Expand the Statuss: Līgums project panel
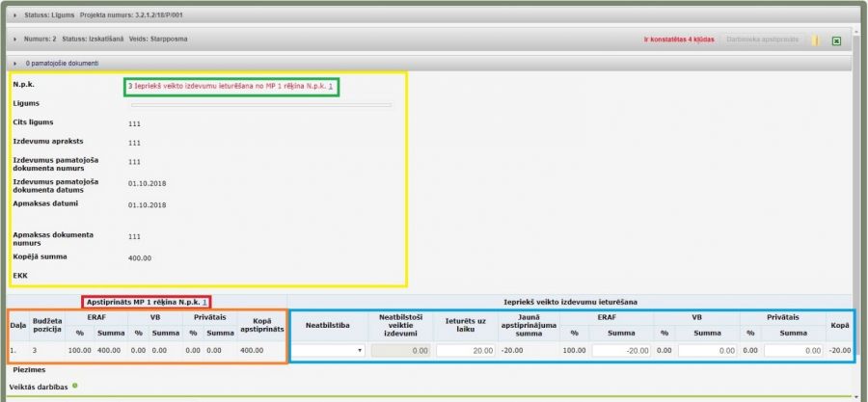The height and width of the screenshot is (402, 868). 15,16
